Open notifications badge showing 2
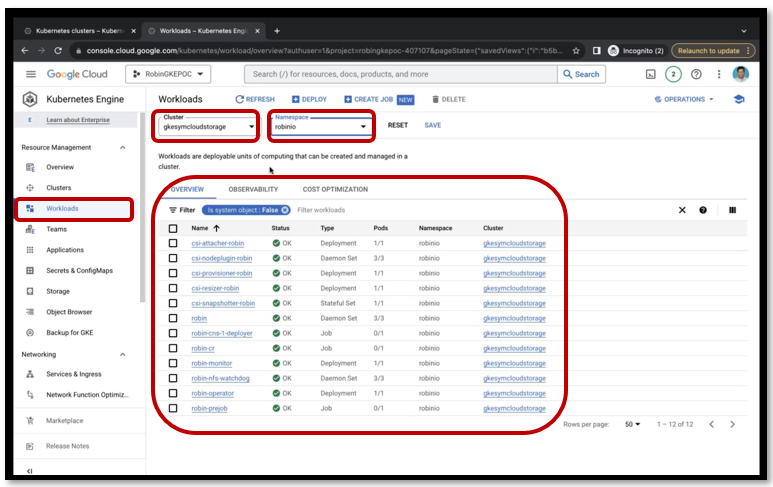 click(673, 74)
